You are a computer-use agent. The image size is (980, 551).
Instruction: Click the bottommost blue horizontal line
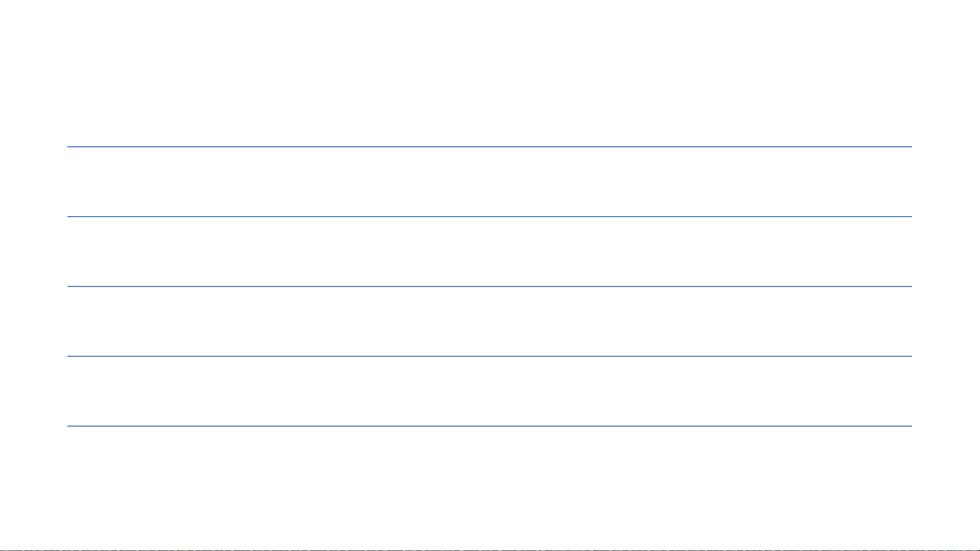click(x=490, y=426)
